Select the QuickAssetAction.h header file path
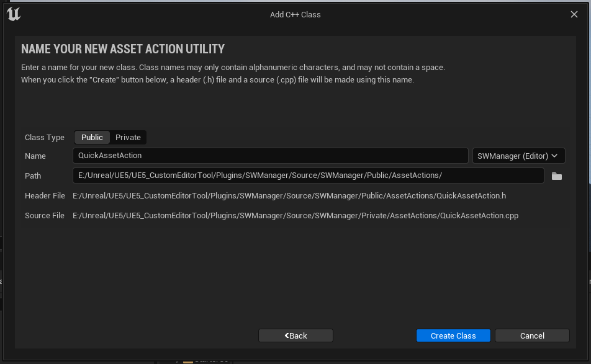Screen dimensions: 591x364 click(289, 195)
